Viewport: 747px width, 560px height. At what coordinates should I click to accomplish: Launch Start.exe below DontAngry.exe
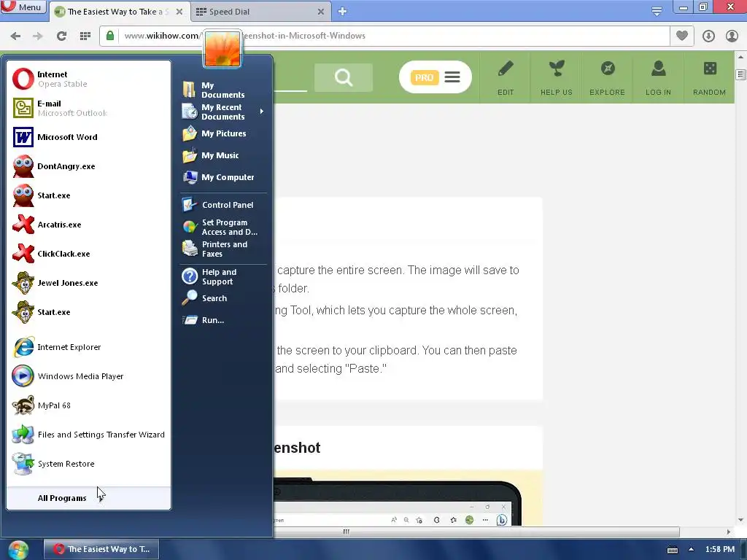(x=88, y=195)
